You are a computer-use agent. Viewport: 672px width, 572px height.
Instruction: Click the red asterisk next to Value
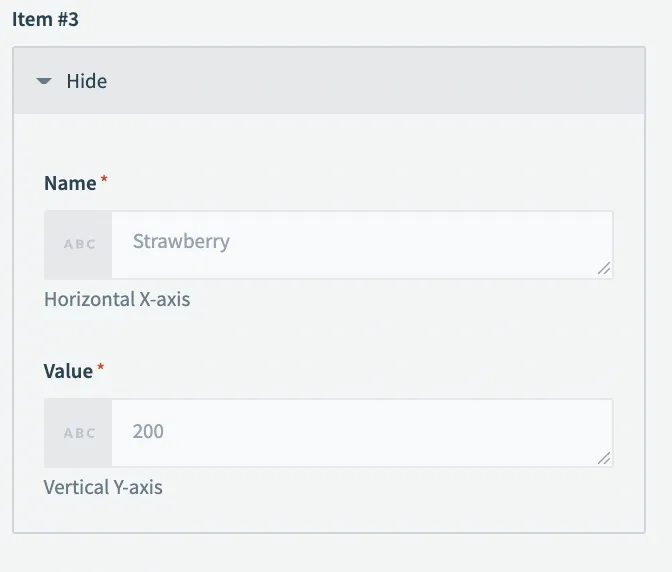(101, 369)
